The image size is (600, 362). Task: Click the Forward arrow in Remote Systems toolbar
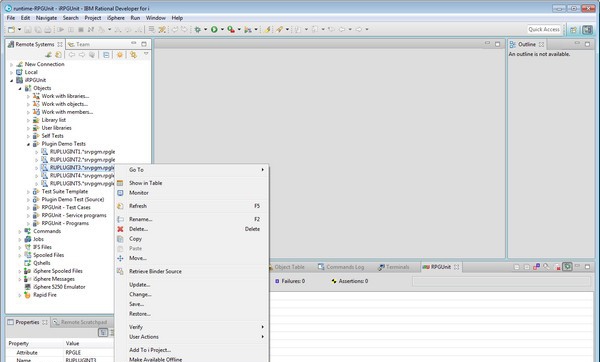[x=82, y=55]
